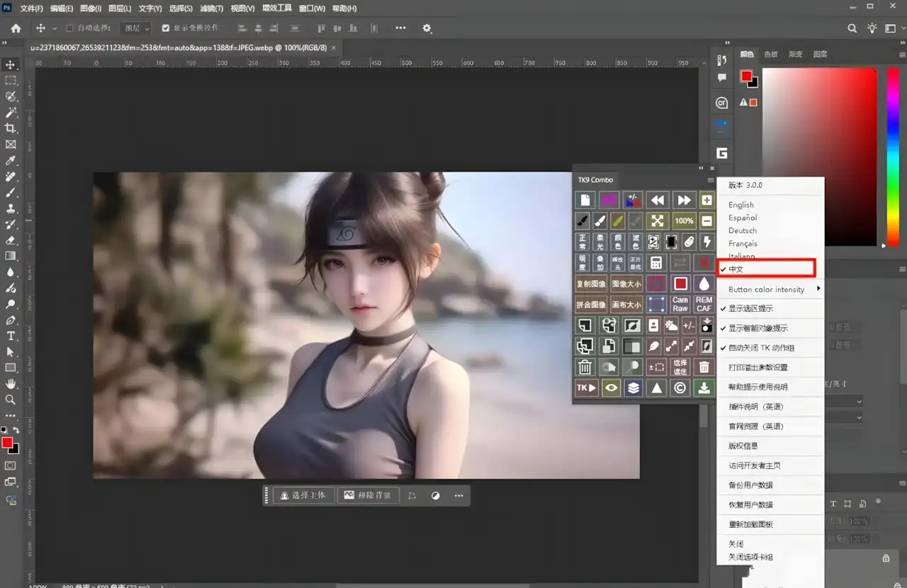Click 选择主体 button below the image
Image resolution: width=907 pixels, height=588 pixels.
[304, 495]
